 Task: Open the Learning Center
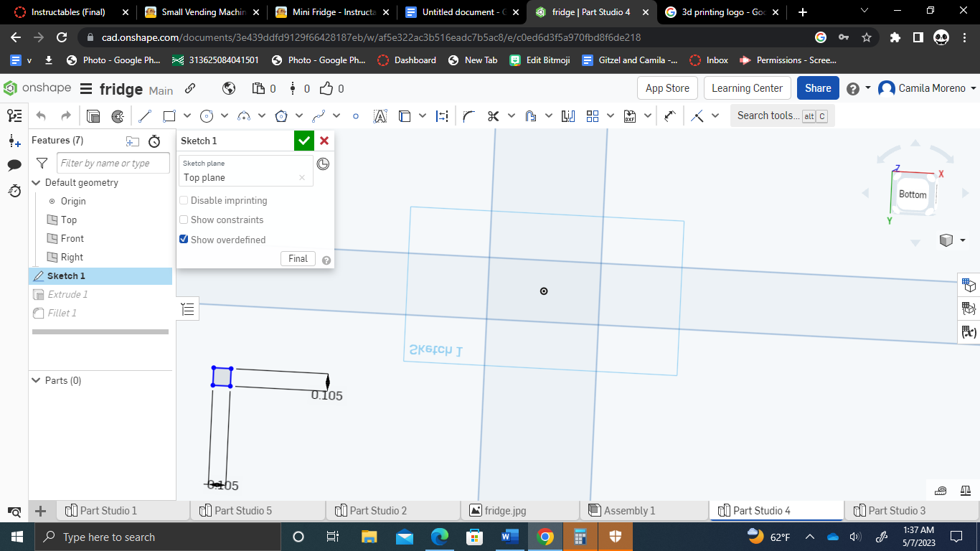pyautogui.click(x=747, y=88)
